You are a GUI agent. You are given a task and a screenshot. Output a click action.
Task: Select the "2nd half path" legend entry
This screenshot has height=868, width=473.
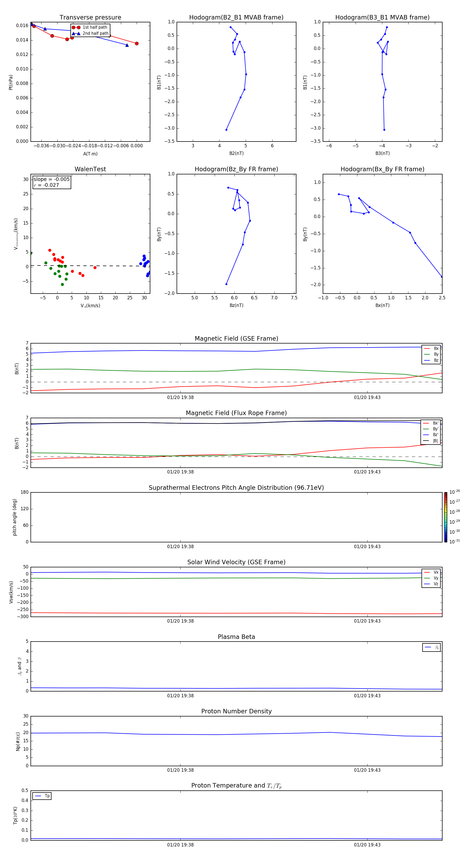click(90, 33)
